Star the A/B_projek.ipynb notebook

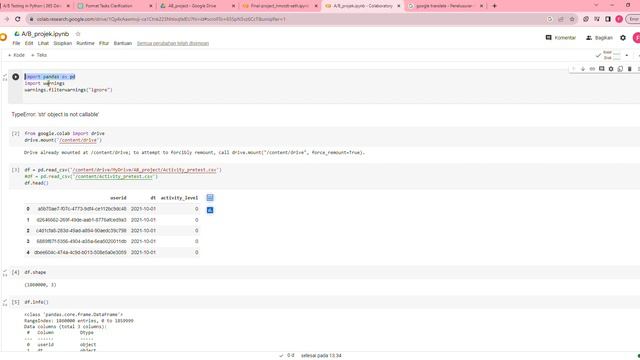coord(78,34)
